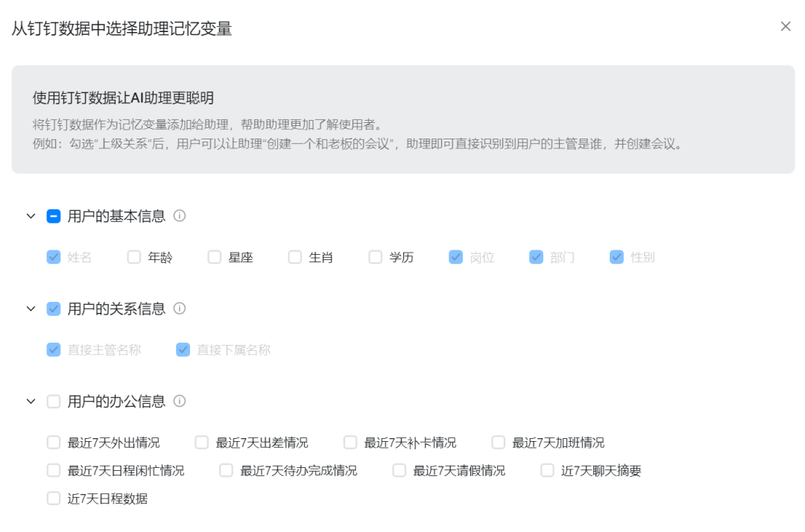Collapse the 用户的关系信息 section
The image size is (805, 532).
point(31,308)
